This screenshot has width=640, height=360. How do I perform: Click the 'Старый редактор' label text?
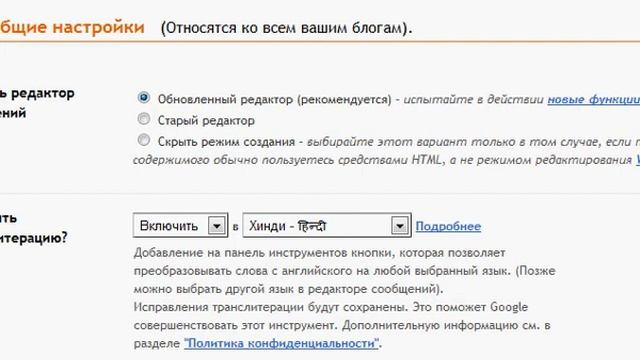pos(206,121)
